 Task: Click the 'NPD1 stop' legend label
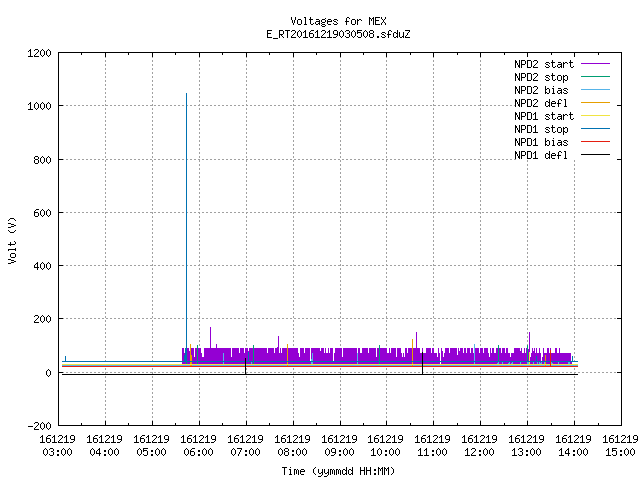click(x=541, y=129)
